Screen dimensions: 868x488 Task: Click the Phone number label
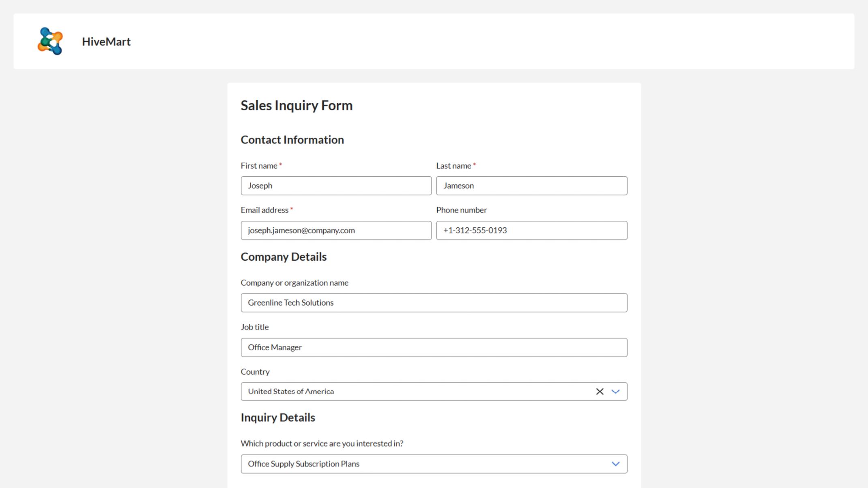[462, 210]
